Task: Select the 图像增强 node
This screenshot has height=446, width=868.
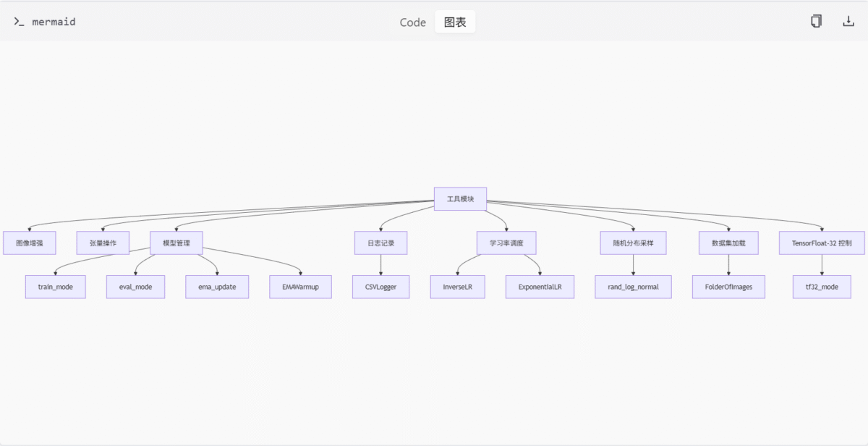Action: point(30,243)
